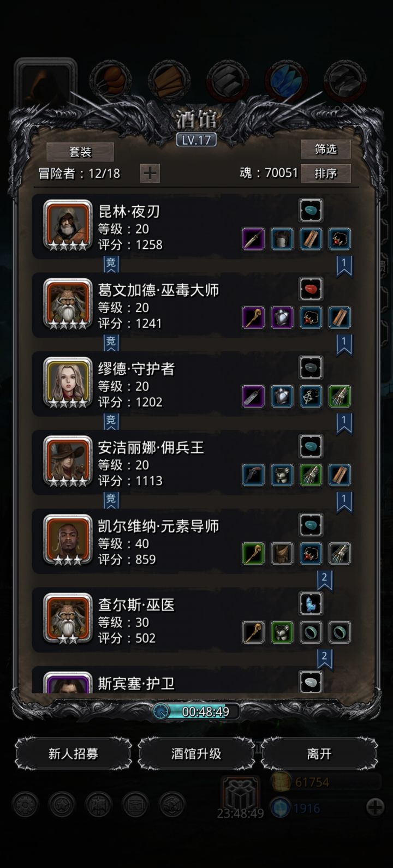The image size is (393, 868).
Task: Open 缪德·守护者 character portrait
Action: click(x=68, y=382)
